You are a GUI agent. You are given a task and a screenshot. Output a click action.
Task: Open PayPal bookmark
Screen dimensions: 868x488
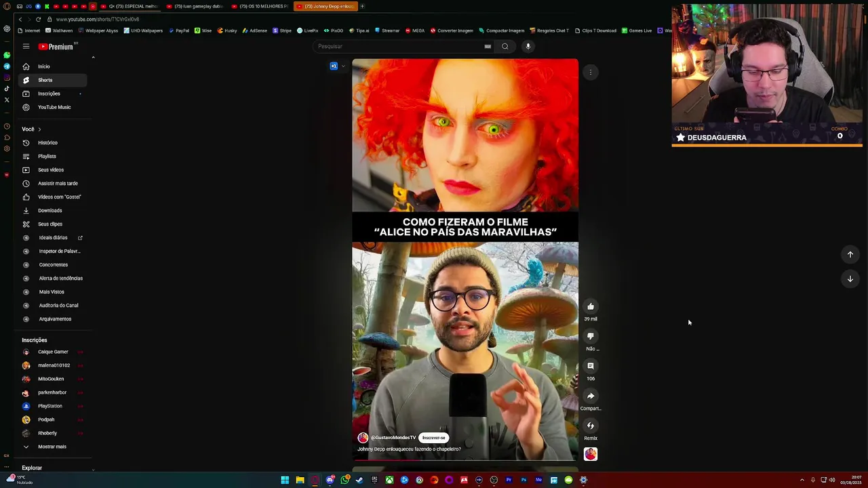click(179, 30)
